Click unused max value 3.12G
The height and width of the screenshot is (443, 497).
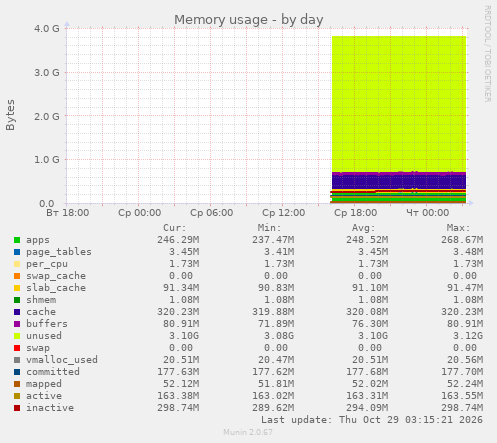tap(468, 336)
